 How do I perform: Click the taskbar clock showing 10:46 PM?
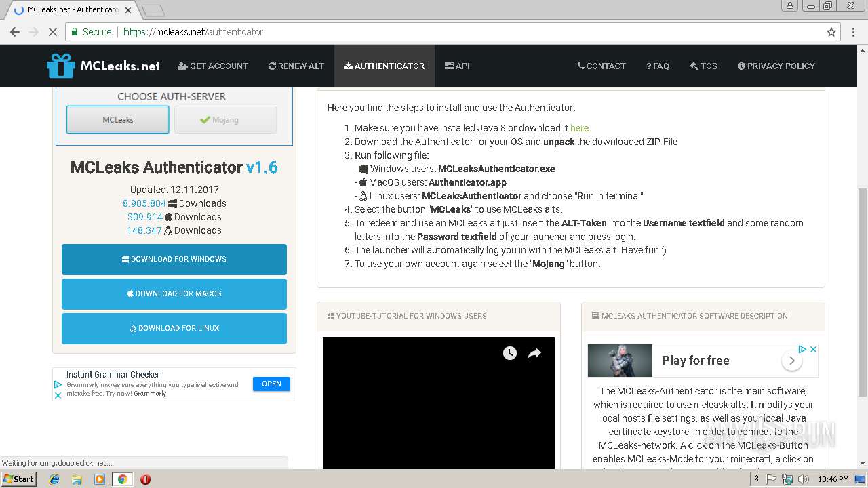(833, 479)
